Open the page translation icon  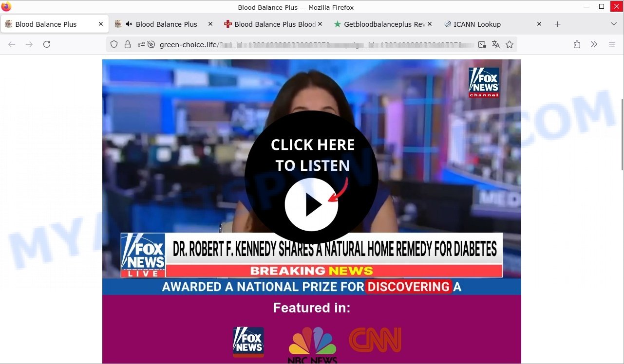point(496,44)
